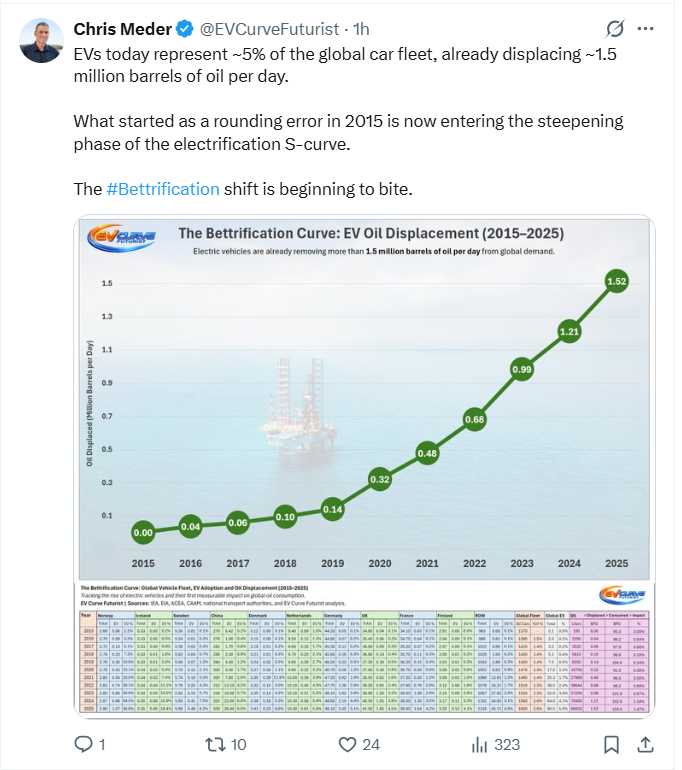This screenshot has width=682, height=770.
Task: Share the post via share icon
Action: [645, 744]
